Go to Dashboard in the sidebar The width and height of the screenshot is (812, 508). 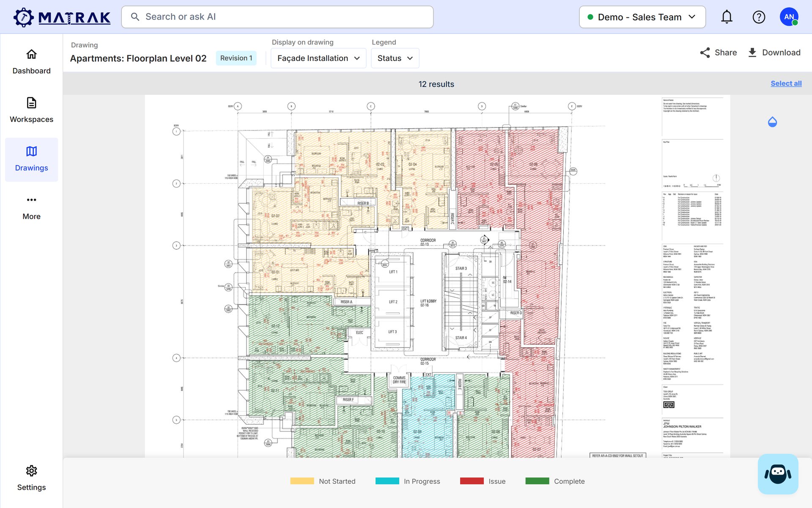31,62
